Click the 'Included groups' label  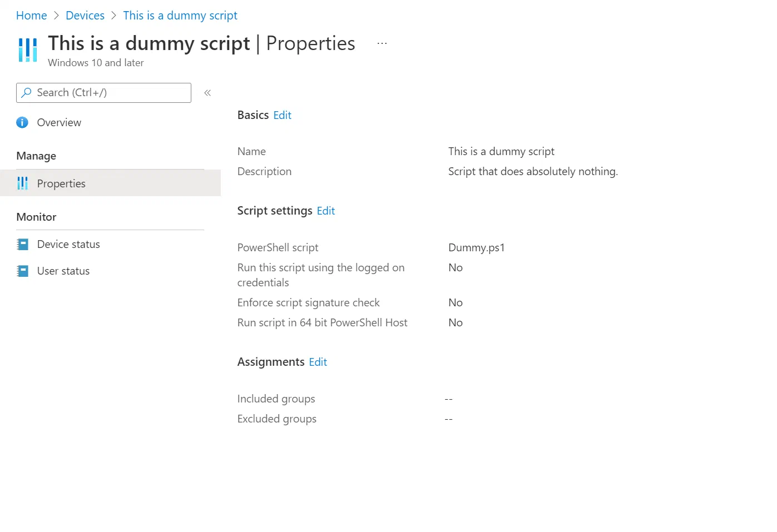[x=276, y=399]
